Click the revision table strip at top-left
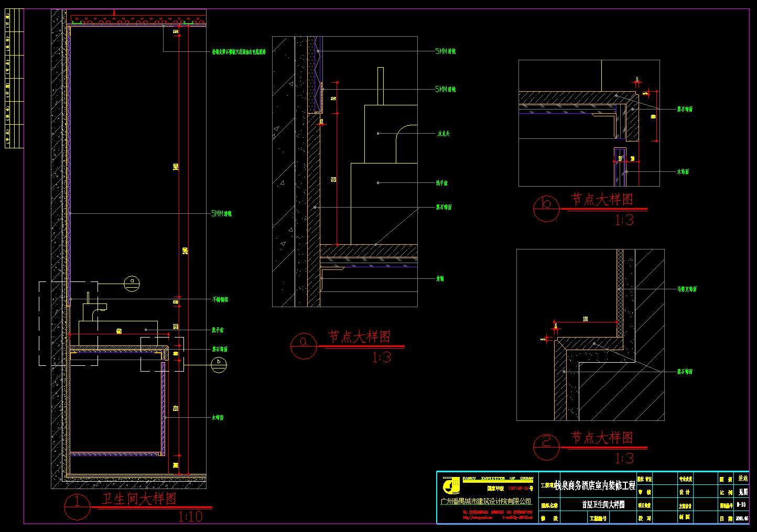757x532 pixels. click(x=14, y=79)
